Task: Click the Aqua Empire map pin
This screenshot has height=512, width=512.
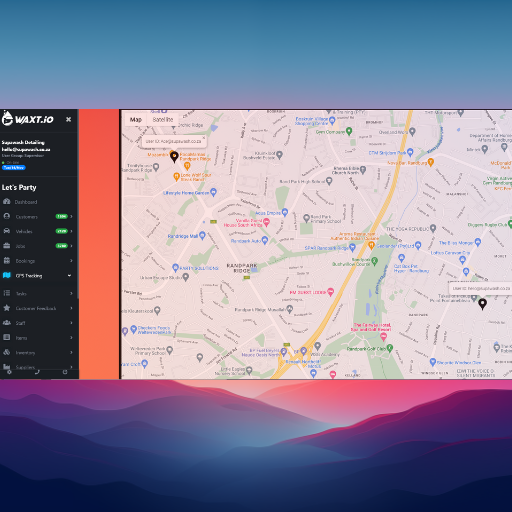Action: [x=285, y=212]
